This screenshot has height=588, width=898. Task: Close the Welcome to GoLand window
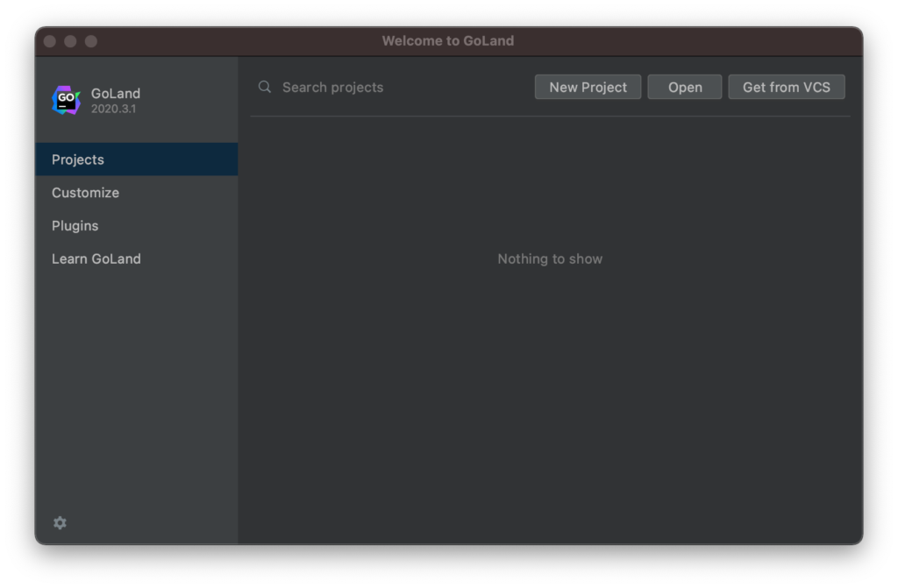(49, 41)
